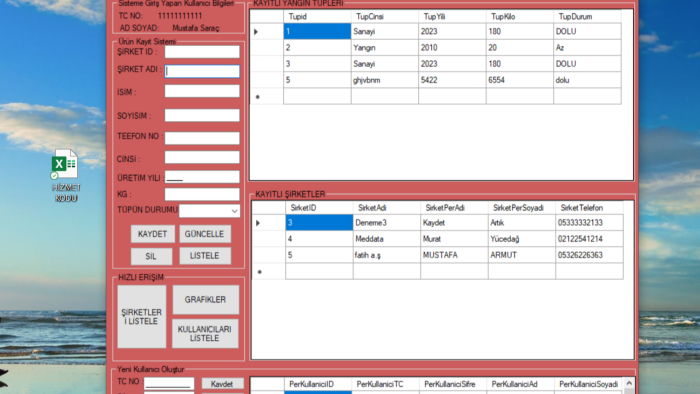Sort by SirketTelefon column header

589,208
